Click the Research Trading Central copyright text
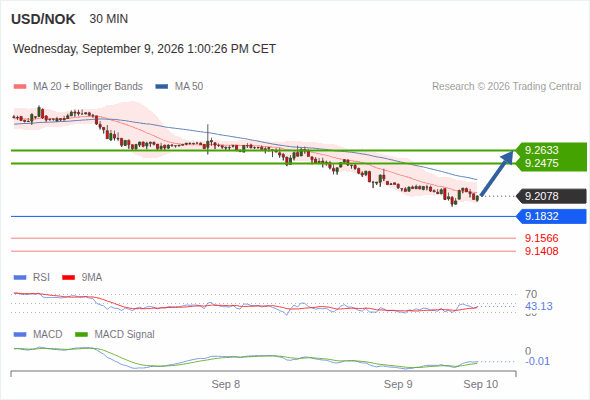Screen dimensions: 590x400 [506, 87]
